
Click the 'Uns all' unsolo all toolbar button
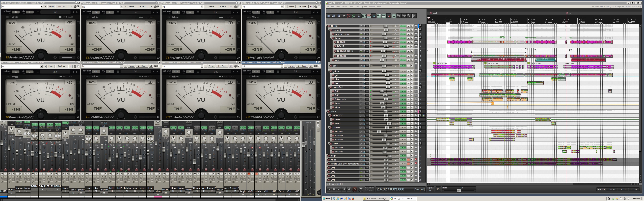[399, 16]
